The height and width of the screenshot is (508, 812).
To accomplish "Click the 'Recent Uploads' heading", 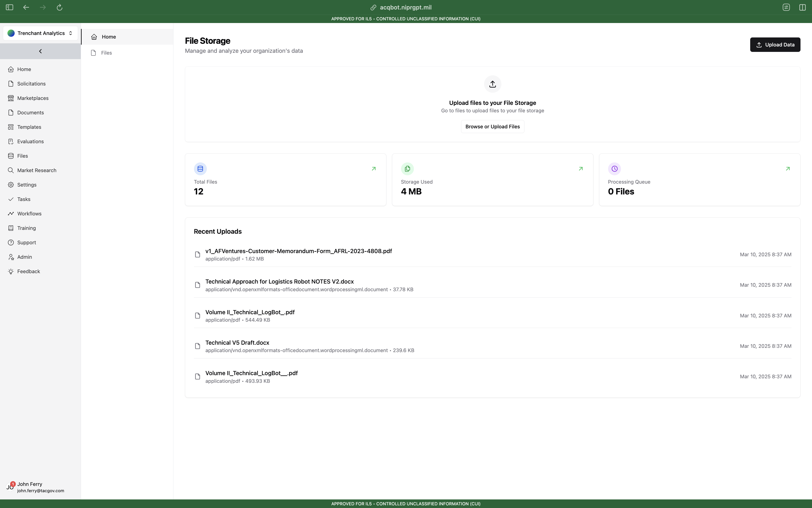I will click(218, 231).
